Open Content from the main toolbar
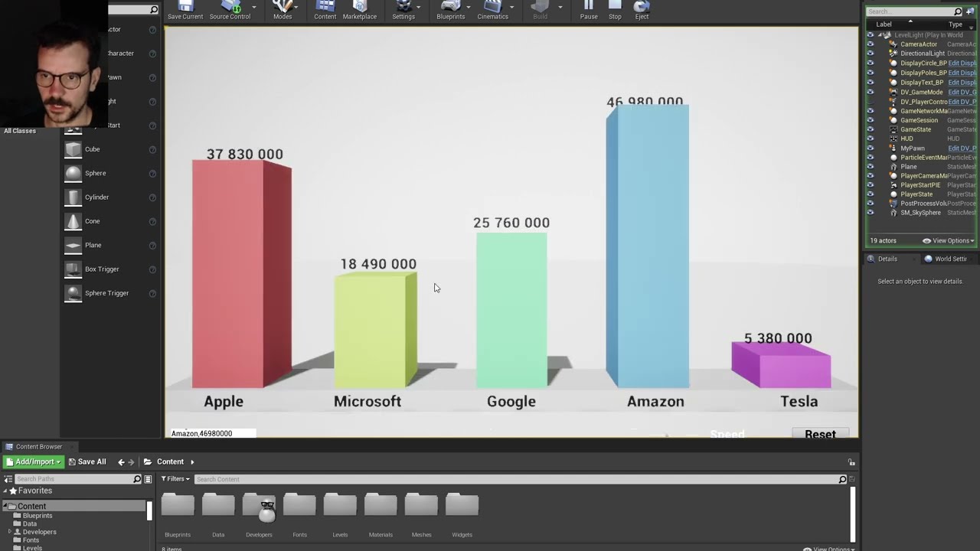Image resolution: width=980 pixels, height=551 pixels. click(x=325, y=10)
